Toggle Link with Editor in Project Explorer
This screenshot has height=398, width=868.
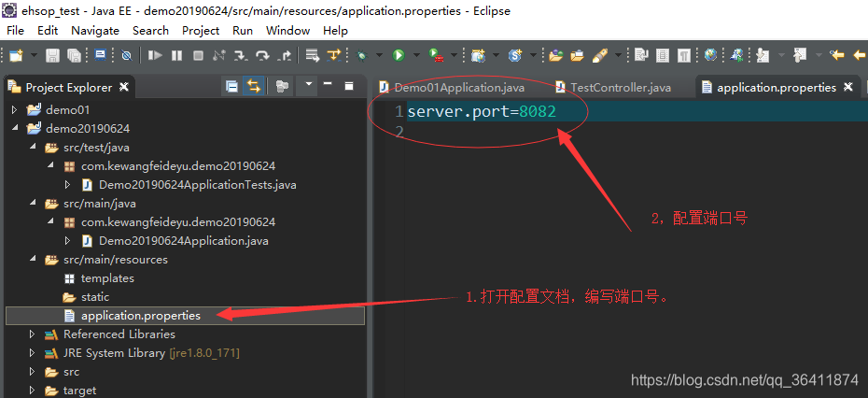click(254, 86)
